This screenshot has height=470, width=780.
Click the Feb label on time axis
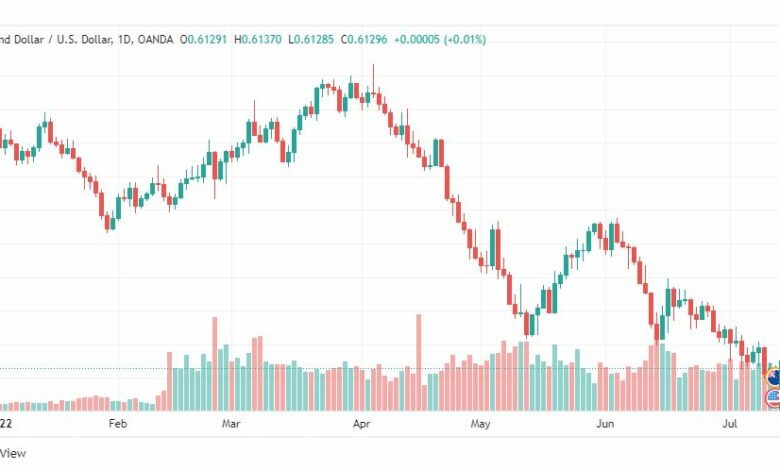pos(117,424)
